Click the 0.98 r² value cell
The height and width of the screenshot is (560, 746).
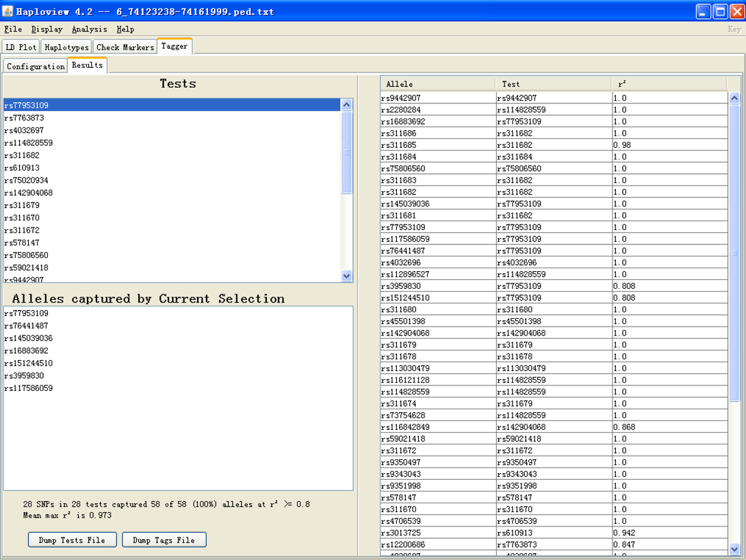click(x=670, y=144)
